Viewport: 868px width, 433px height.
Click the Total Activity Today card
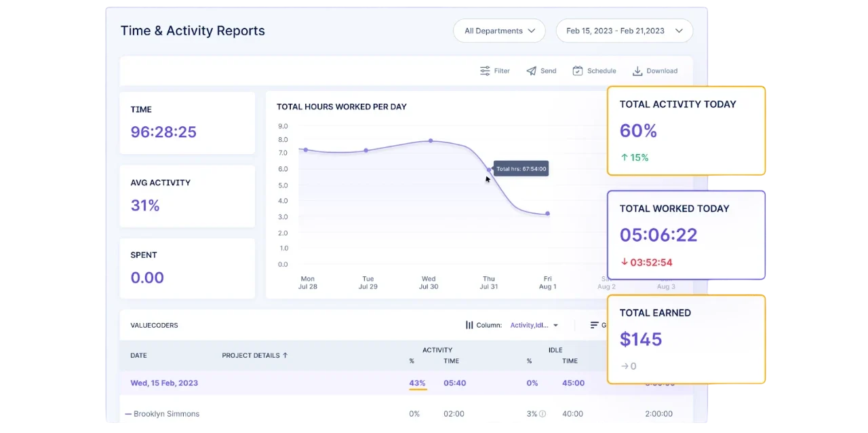click(686, 130)
